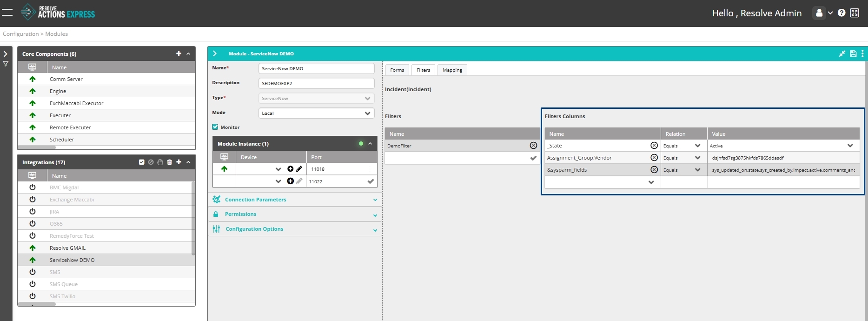The image size is (868, 321).
Task: Toggle power for JIRA integration
Action: (33, 212)
